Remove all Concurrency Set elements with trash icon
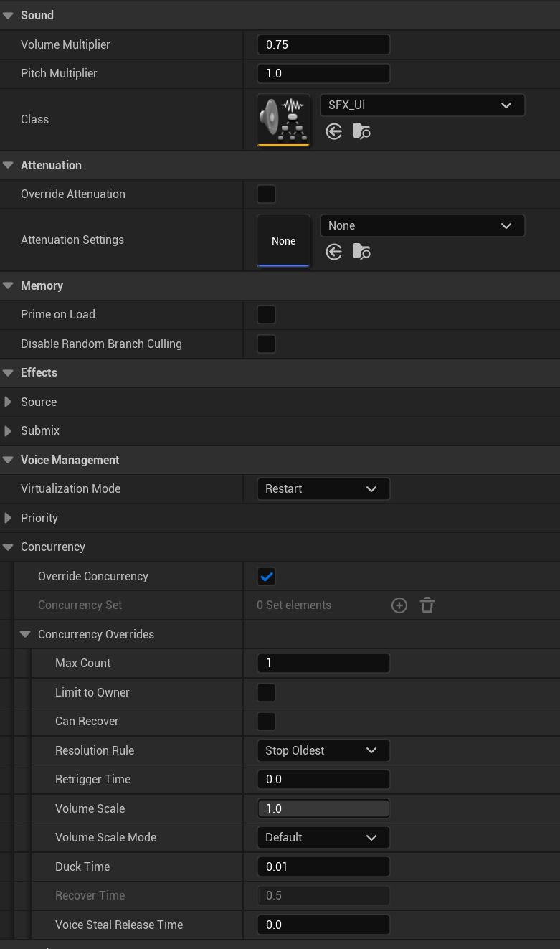This screenshot has width=560, height=949. [427, 605]
